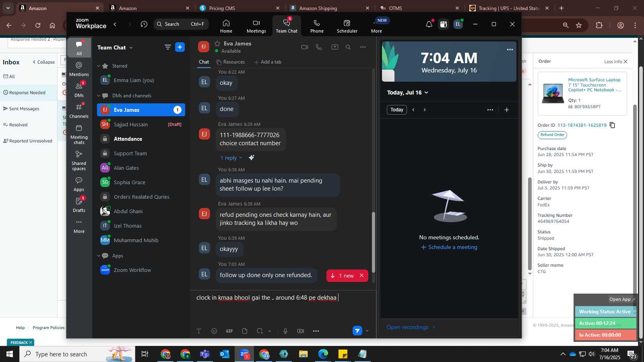Click share screen icon in chat header
The height and width of the screenshot is (362, 644).
tap(334, 47)
